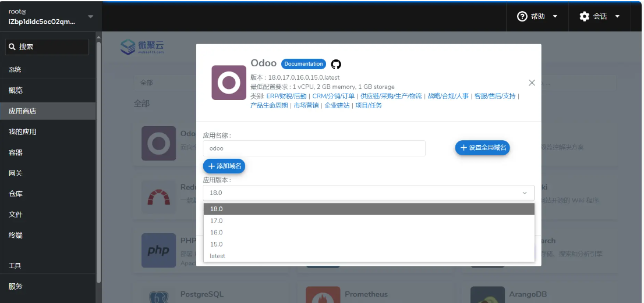Viewport: 644px width, 303px height.
Task: Open the GitHub repository icon for Odoo
Action: click(336, 65)
